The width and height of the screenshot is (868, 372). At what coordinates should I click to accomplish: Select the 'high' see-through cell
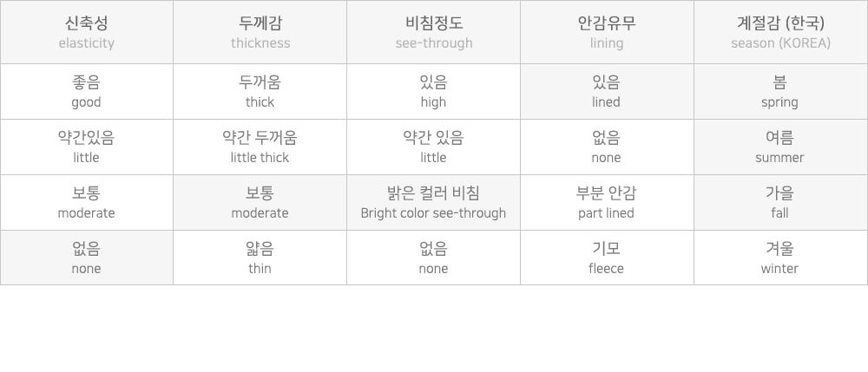(433, 92)
